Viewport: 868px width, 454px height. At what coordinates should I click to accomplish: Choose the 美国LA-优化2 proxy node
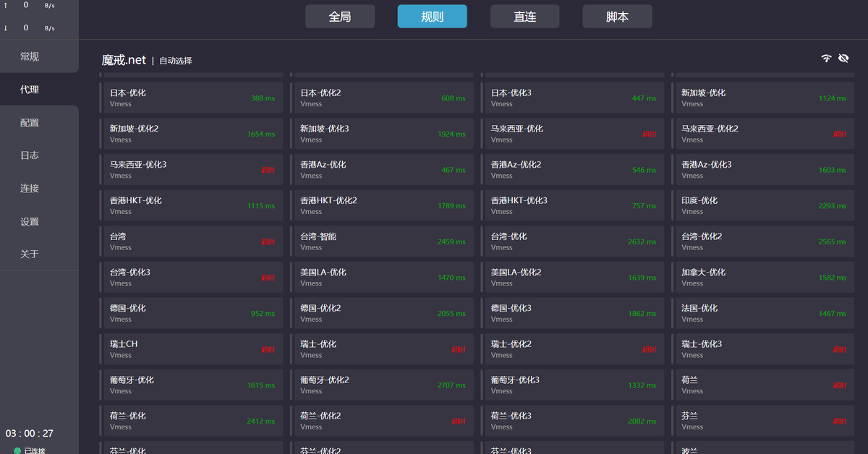pos(572,277)
